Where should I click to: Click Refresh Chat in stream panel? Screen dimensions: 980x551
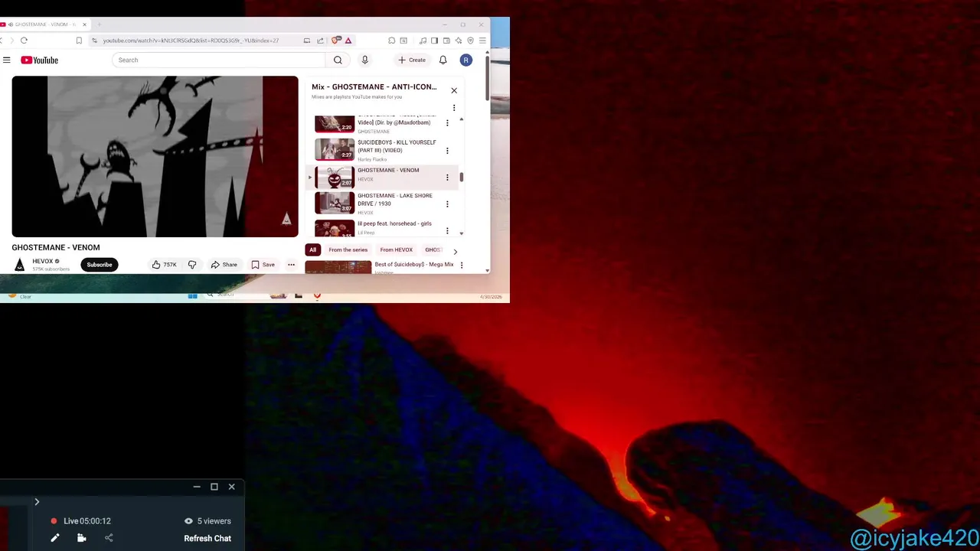point(207,538)
